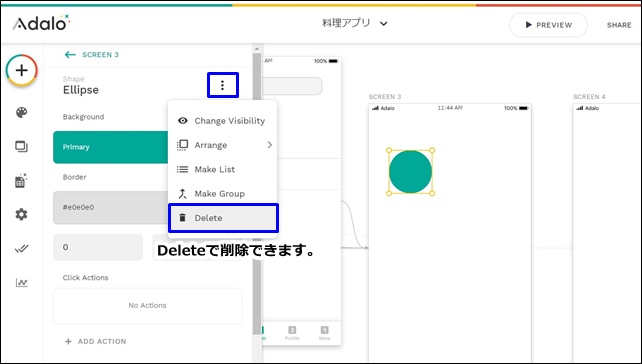The image size is (642, 364).
Task: Click the Click Actions label
Action: tap(86, 278)
